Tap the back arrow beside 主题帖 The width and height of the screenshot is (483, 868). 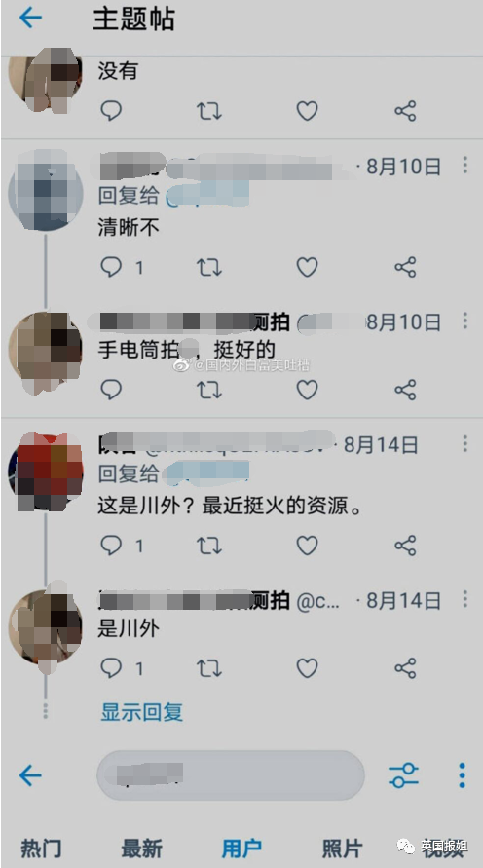(x=30, y=19)
